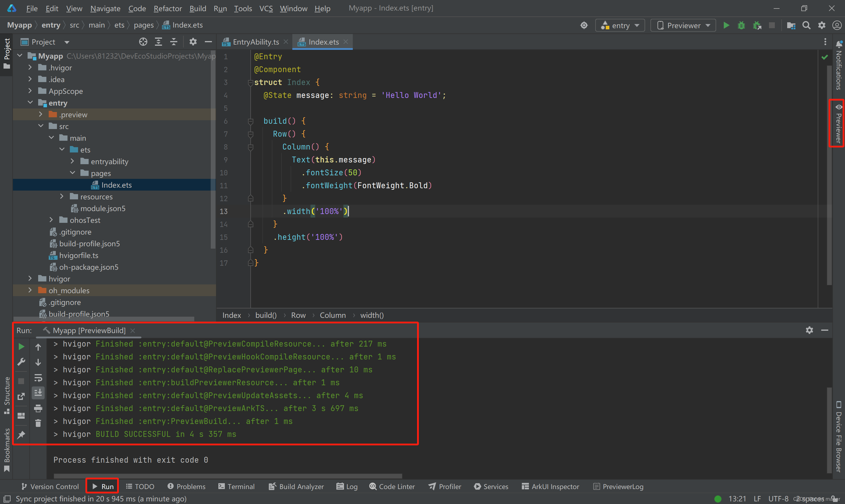This screenshot has height=504, width=845.
Task: Click the green Run app button in toolbar
Action: (726, 26)
